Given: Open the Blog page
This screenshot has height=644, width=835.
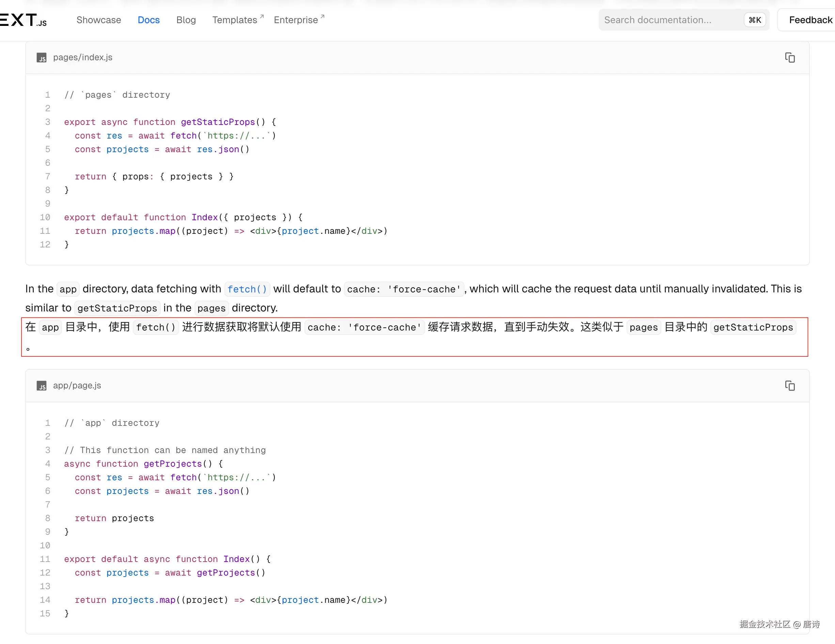Looking at the screenshot, I should [x=186, y=20].
